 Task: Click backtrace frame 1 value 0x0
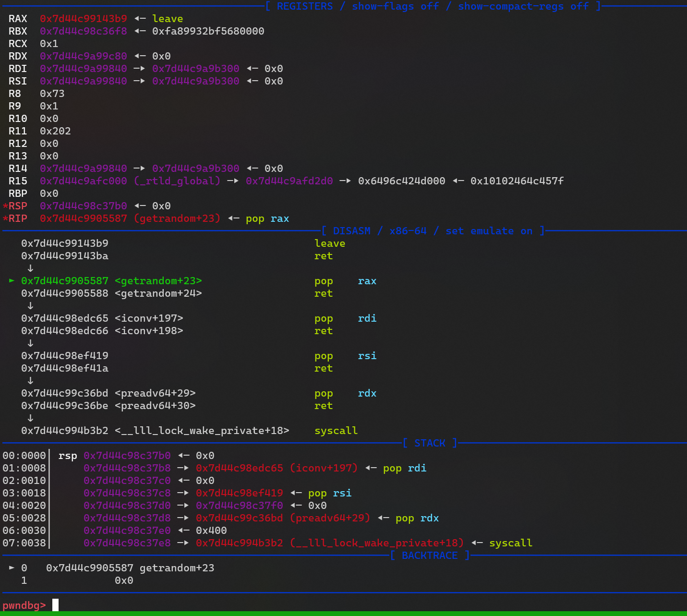(x=124, y=580)
